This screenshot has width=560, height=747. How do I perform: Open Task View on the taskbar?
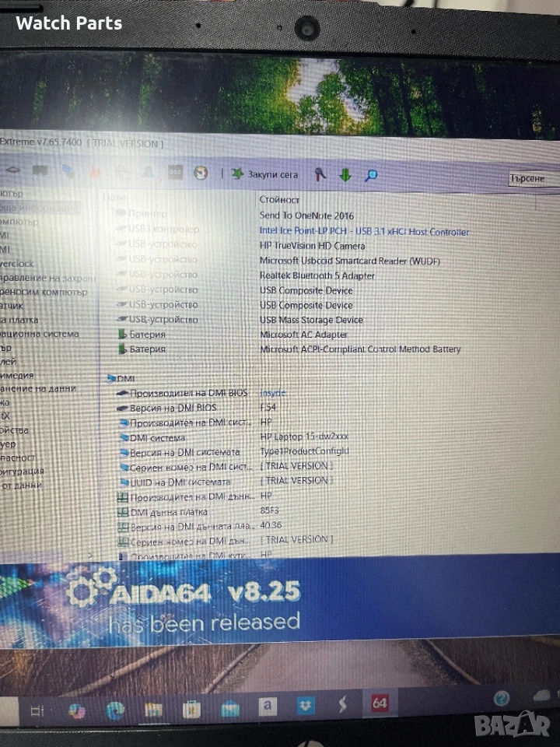click(37, 711)
